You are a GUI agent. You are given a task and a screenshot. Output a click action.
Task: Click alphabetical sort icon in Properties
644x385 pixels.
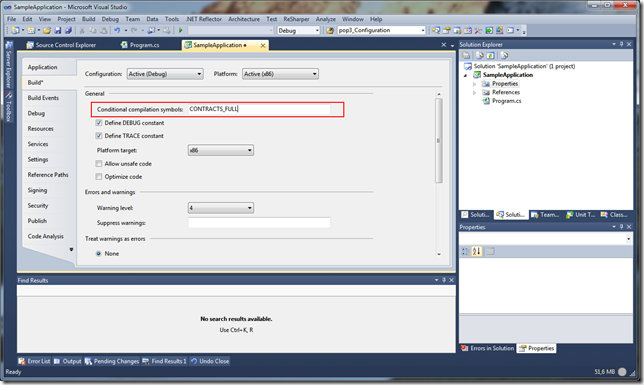[476, 251]
